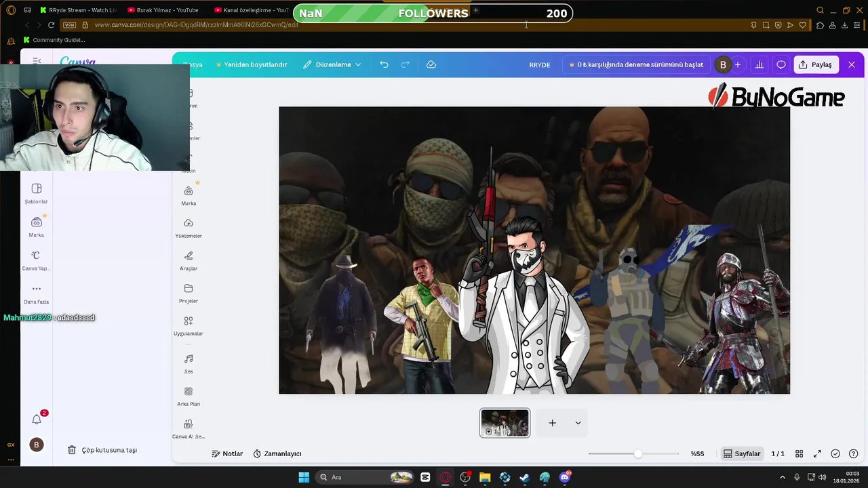Undo the last edit in Canva
The width and height of the screenshot is (868, 488).
click(x=384, y=64)
